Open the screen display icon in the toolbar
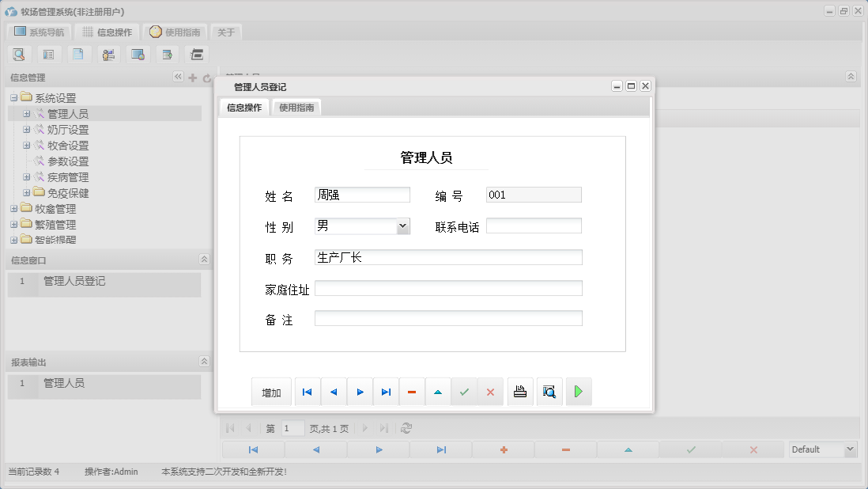Screen dimensions: 868x489 coord(138,54)
